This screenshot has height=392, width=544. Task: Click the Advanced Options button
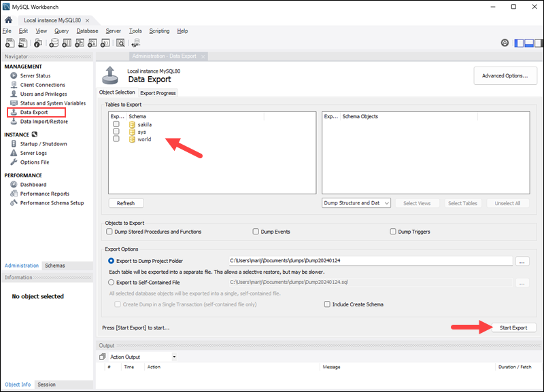[x=505, y=75]
